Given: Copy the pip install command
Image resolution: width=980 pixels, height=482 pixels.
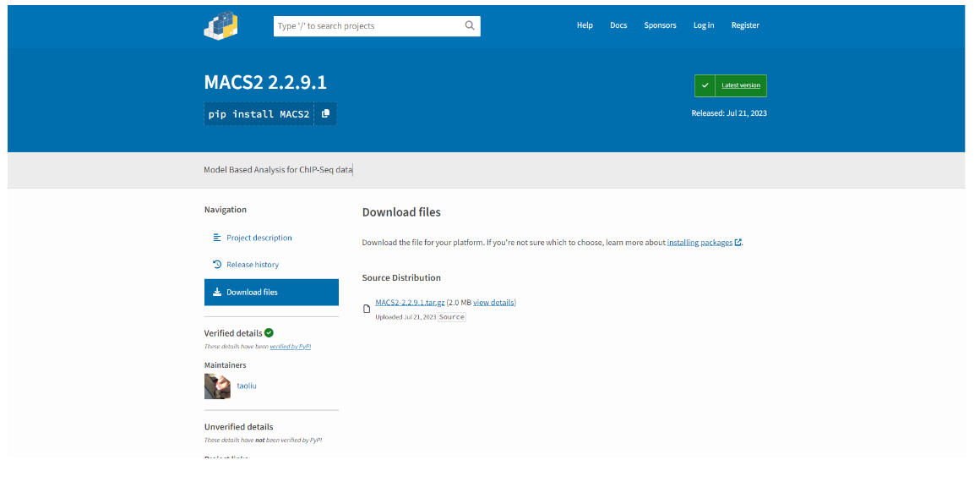Looking at the screenshot, I should pos(325,114).
